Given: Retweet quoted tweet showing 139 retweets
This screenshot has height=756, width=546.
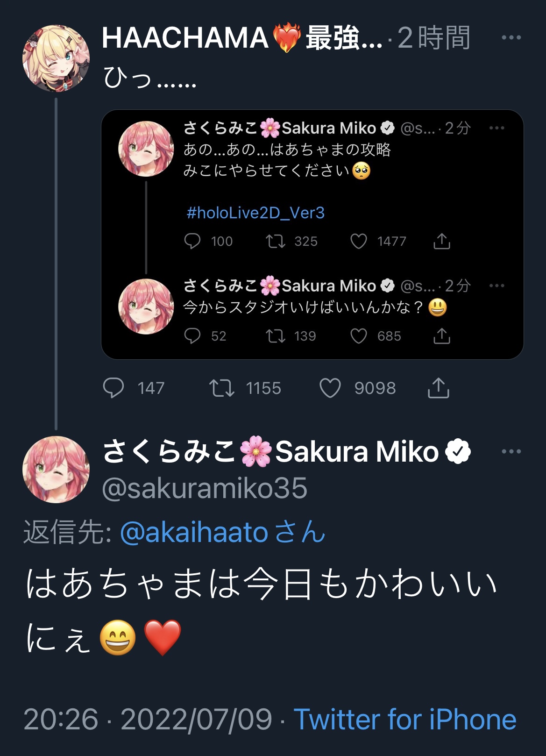Looking at the screenshot, I should pos(276,336).
